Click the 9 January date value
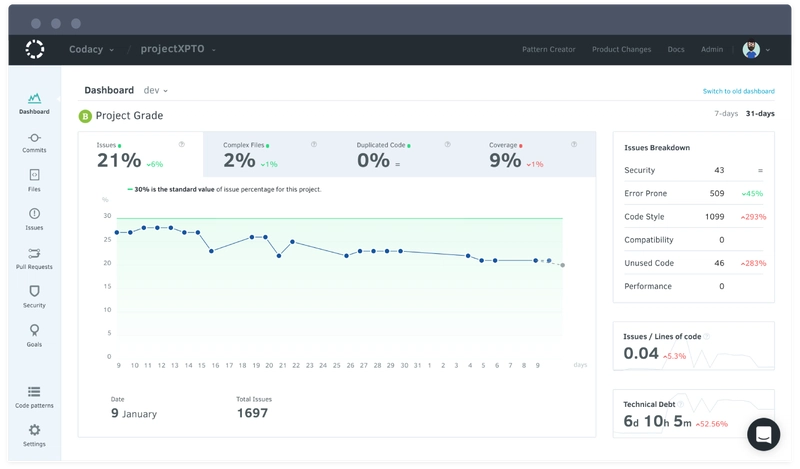 pyautogui.click(x=134, y=413)
